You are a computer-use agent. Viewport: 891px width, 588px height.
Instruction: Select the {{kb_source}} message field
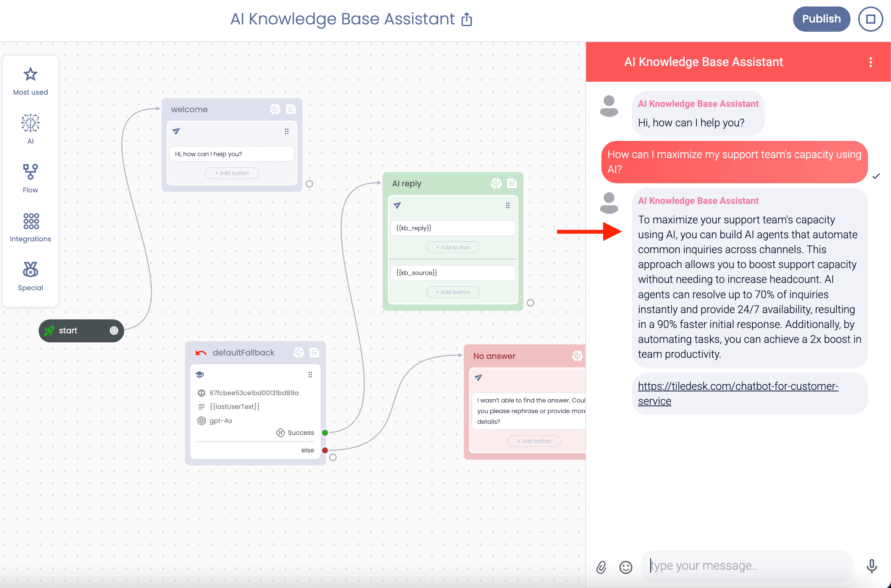453,273
